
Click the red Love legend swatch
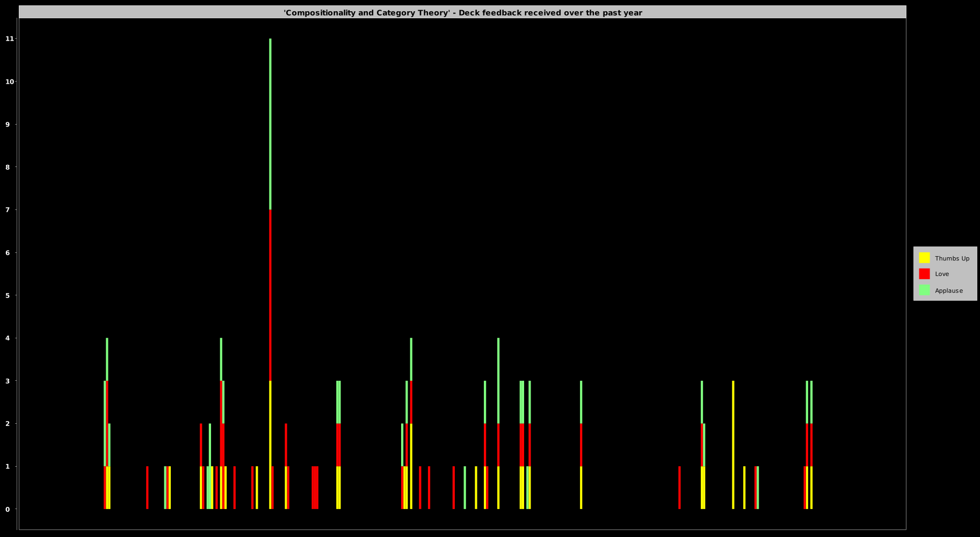[x=924, y=274]
